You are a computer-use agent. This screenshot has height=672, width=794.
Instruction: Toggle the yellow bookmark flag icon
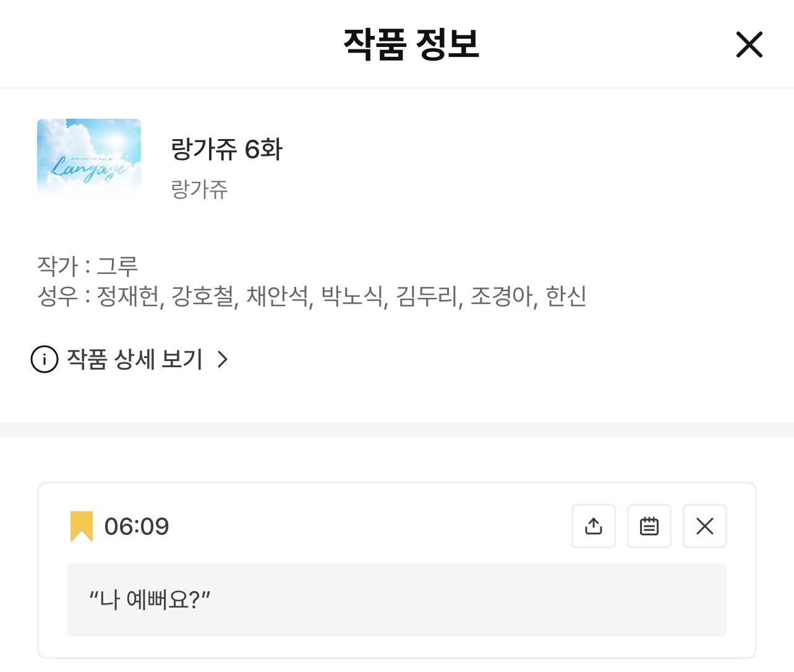coord(81,526)
